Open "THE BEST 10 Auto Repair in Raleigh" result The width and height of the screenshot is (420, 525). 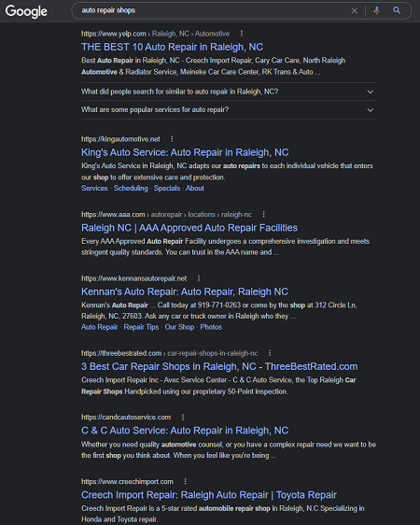(x=173, y=47)
